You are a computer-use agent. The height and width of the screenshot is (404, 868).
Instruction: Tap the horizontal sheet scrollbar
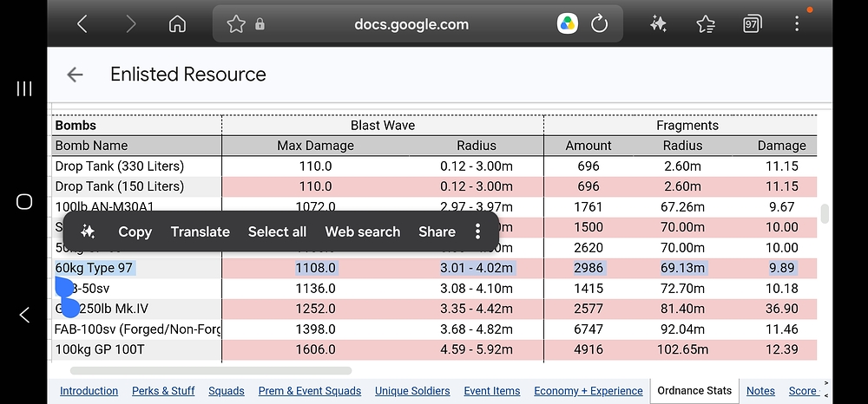(210, 370)
